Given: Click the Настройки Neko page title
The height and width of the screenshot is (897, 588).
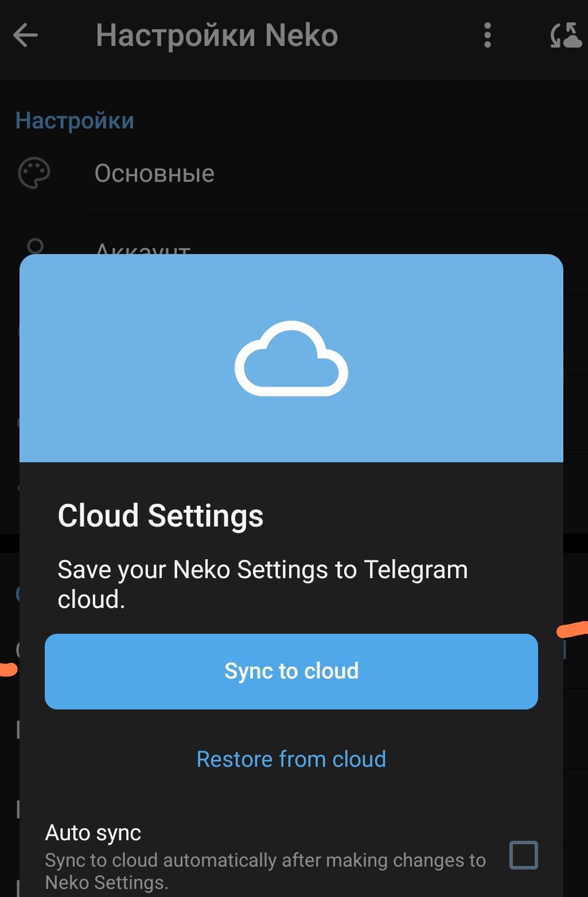Looking at the screenshot, I should [217, 36].
